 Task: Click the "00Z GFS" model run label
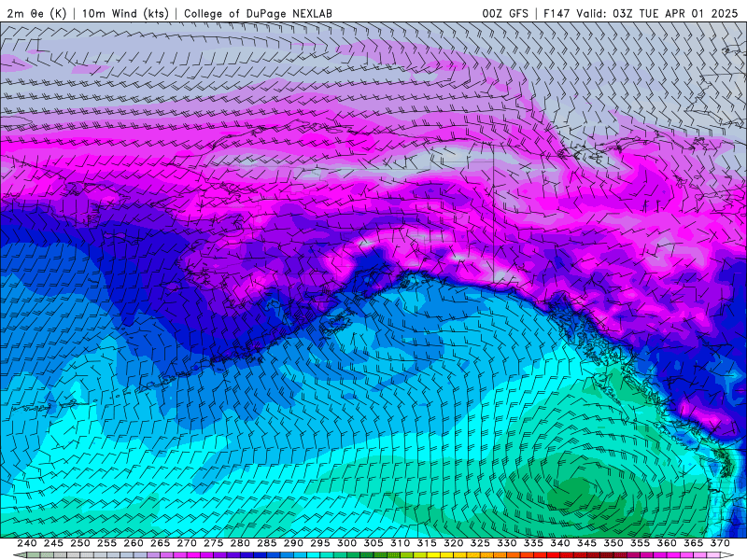tap(505, 13)
